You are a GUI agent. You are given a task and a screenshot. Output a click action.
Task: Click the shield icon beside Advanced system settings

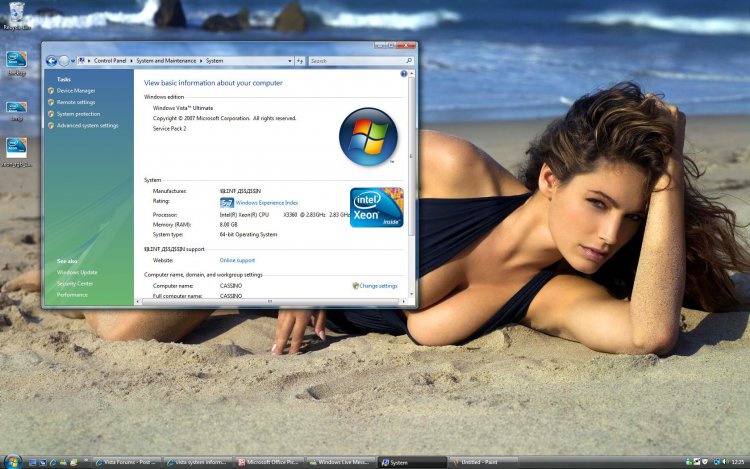51,125
